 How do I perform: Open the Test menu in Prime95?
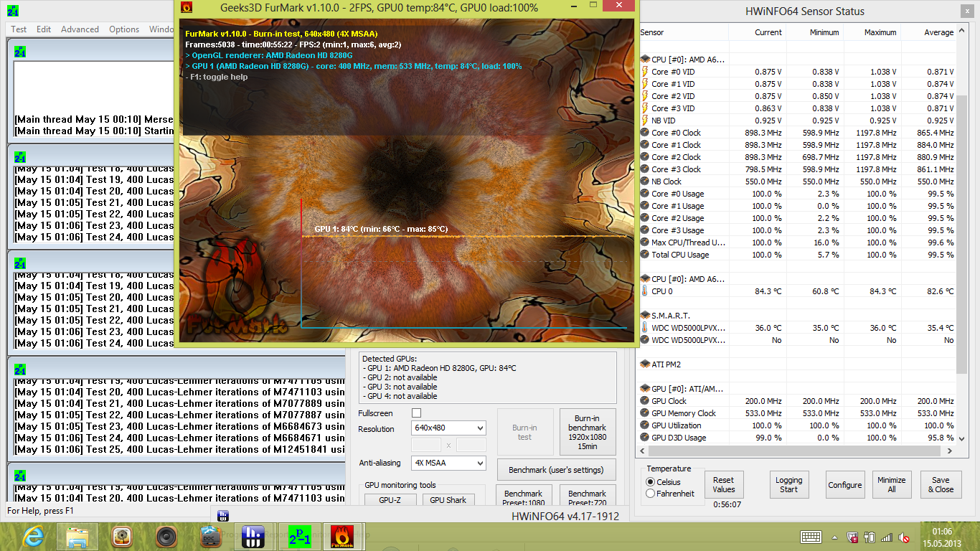(x=19, y=29)
